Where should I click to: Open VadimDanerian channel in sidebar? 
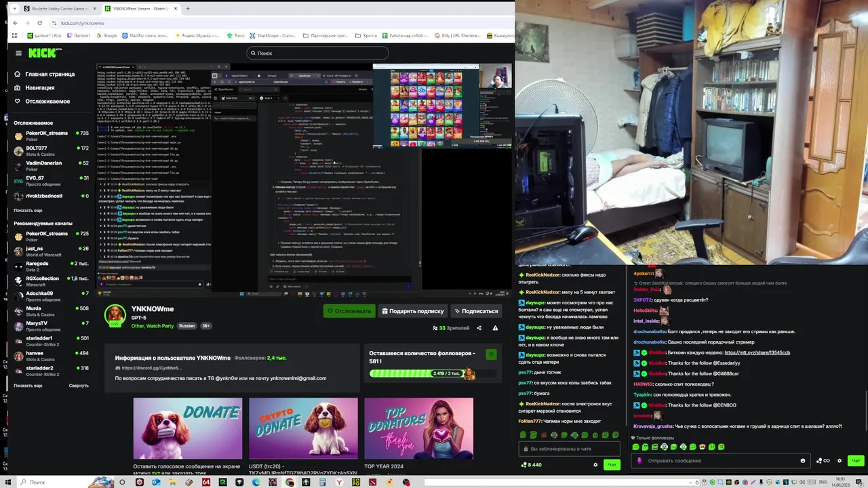(52, 165)
